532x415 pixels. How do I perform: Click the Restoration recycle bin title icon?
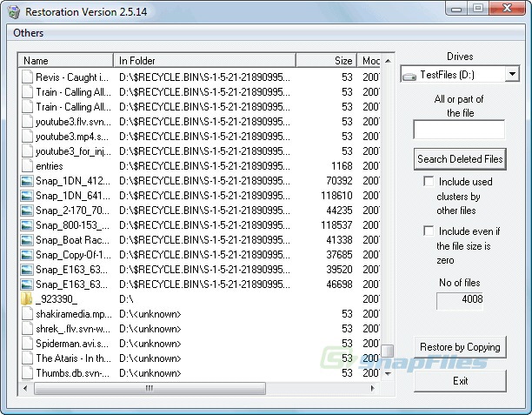pos(14,12)
